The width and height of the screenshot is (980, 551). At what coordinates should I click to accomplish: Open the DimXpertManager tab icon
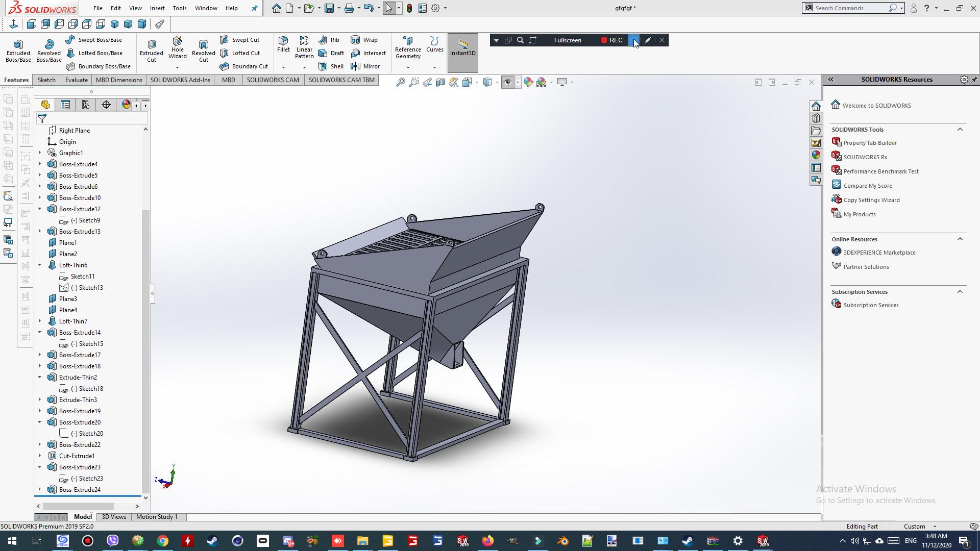click(x=106, y=105)
